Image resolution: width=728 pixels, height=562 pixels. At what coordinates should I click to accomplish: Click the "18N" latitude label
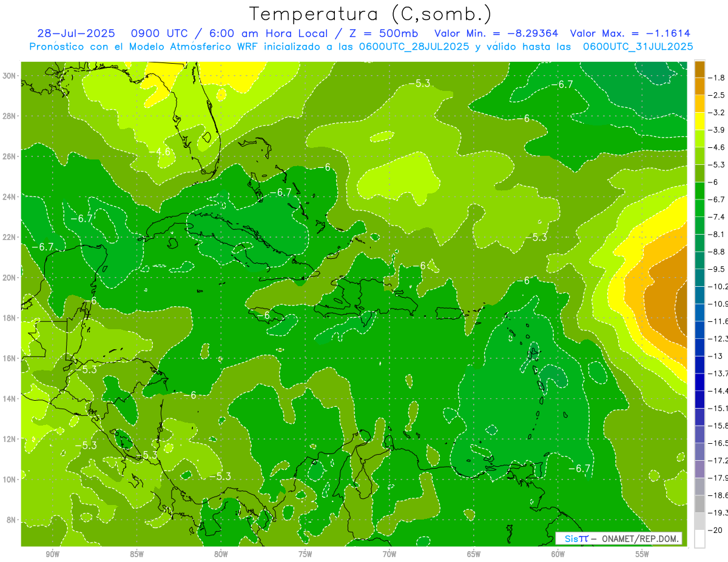(x=10, y=318)
